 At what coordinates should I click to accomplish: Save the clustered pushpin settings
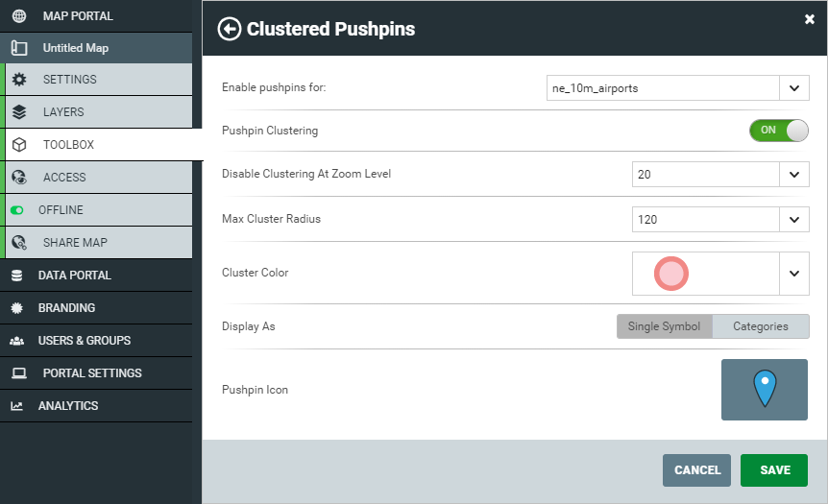click(774, 469)
